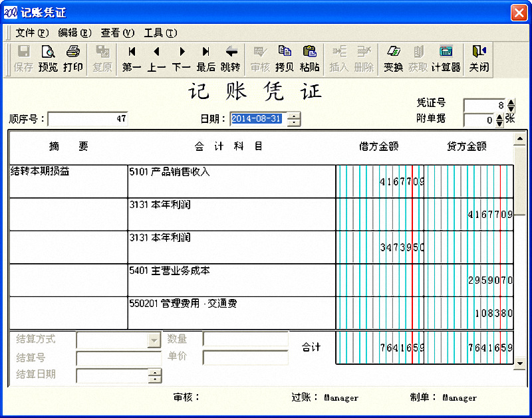Click the 会计科目 column header

tap(229, 146)
